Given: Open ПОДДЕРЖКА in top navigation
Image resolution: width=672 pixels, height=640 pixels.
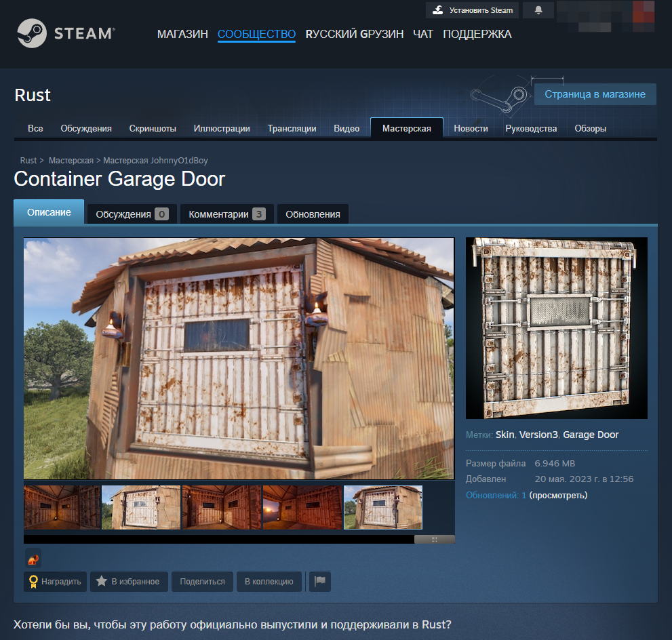Looking at the screenshot, I should (x=477, y=34).
